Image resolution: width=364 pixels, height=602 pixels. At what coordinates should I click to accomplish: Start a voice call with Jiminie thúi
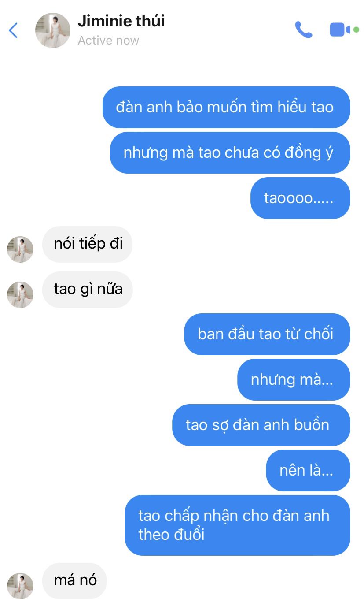tap(303, 30)
